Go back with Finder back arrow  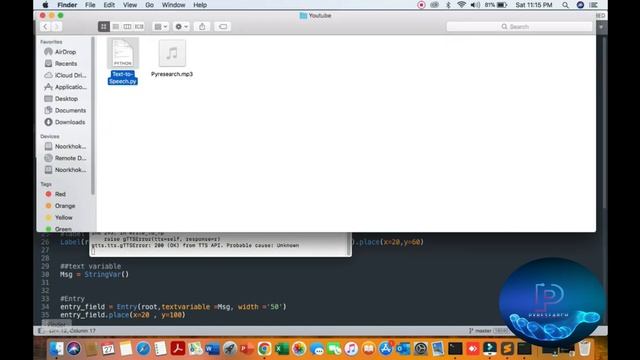pyautogui.click(x=45, y=27)
